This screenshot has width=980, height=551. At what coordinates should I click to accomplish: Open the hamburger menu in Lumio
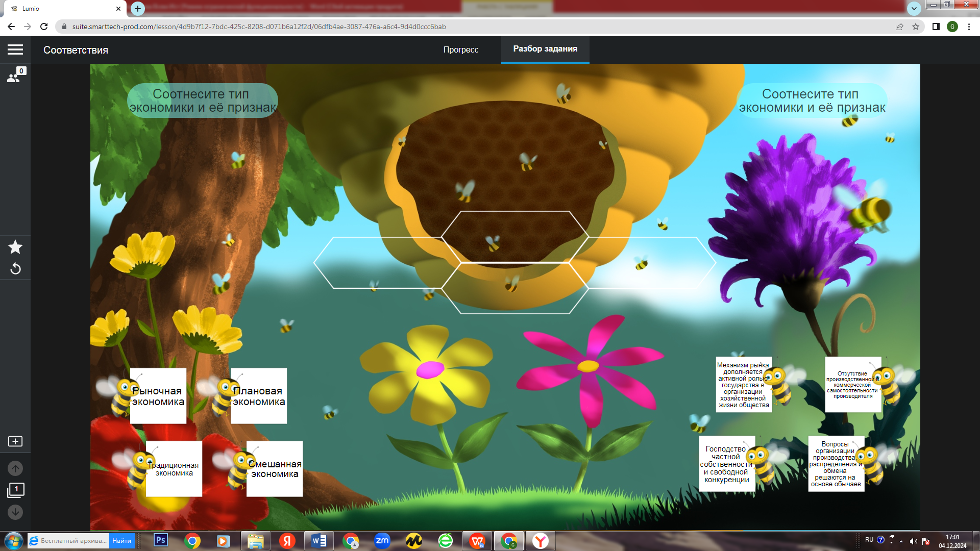pyautogui.click(x=15, y=49)
